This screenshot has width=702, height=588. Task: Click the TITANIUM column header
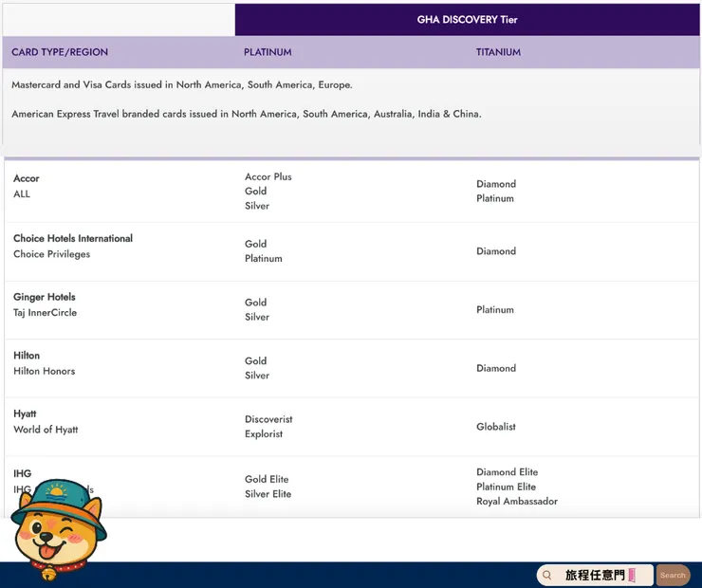[498, 52]
